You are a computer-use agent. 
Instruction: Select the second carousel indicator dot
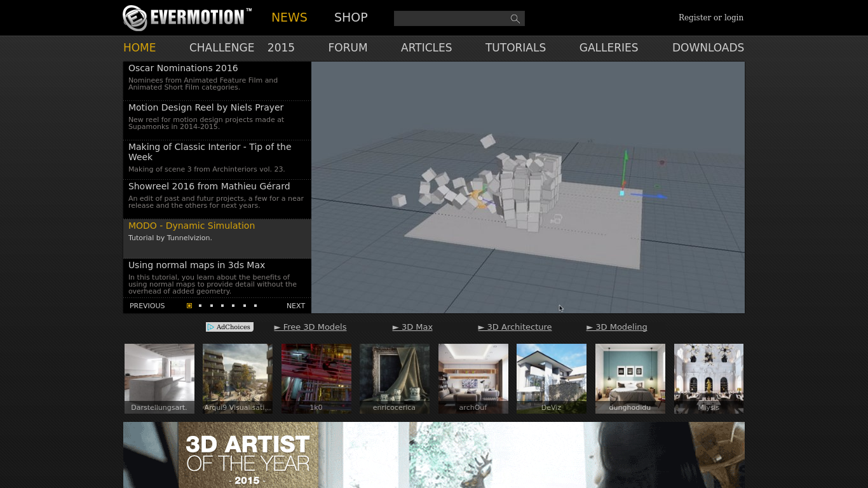[200, 306]
